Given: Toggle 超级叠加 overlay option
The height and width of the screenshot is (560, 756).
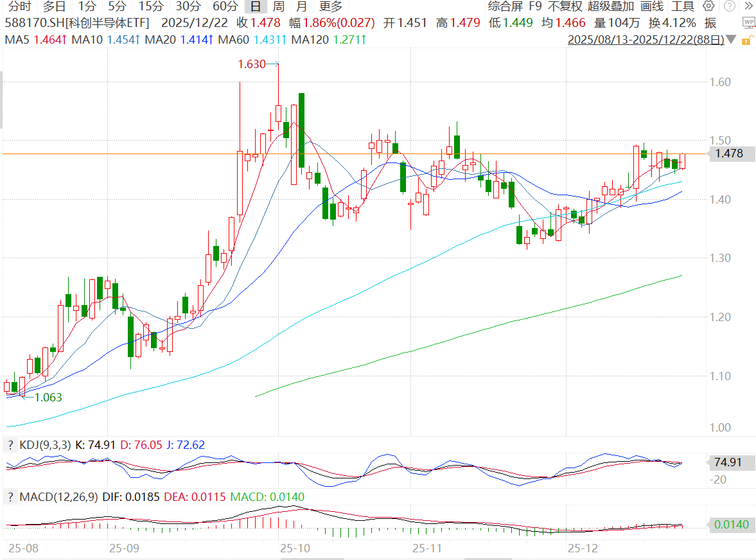Looking at the screenshot, I should pyautogui.click(x=610, y=6).
